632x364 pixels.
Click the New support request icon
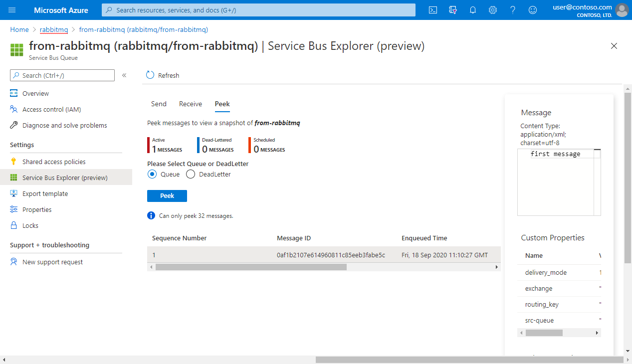pos(14,262)
